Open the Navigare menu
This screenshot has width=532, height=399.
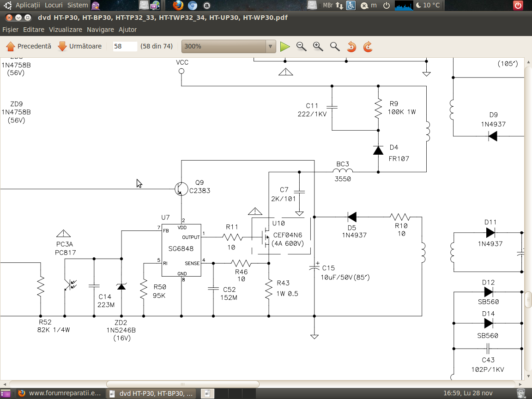pyautogui.click(x=100, y=30)
